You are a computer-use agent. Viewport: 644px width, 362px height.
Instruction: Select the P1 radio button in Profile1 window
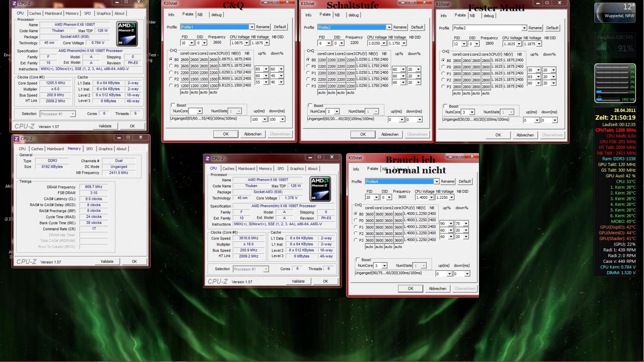point(171,72)
